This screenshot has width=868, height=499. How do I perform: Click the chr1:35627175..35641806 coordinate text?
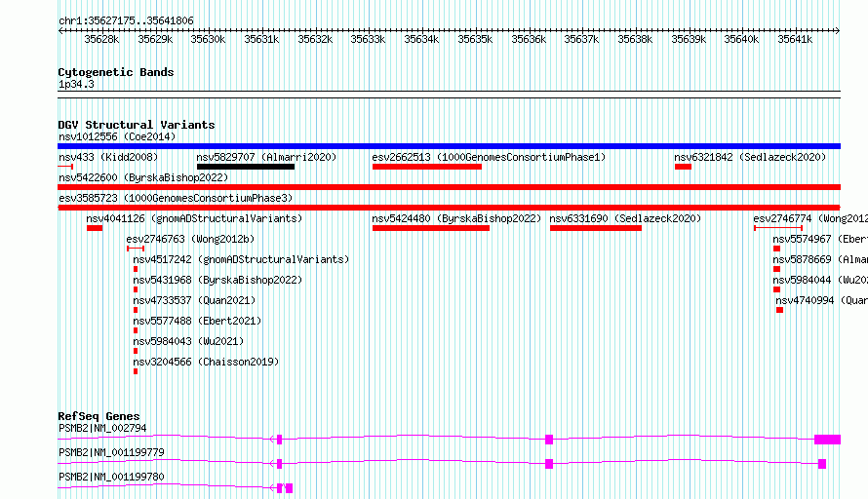[126, 21]
